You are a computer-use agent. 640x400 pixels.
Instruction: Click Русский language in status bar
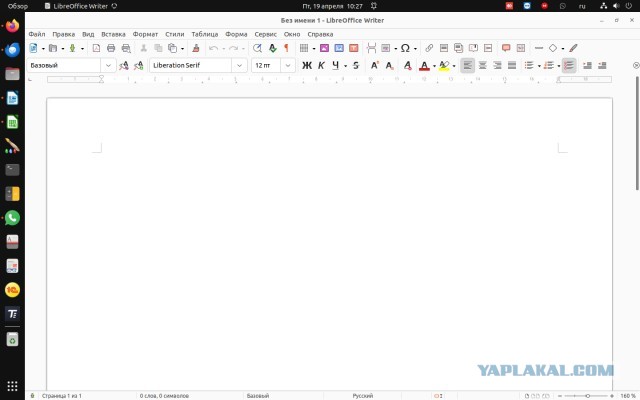point(363,396)
